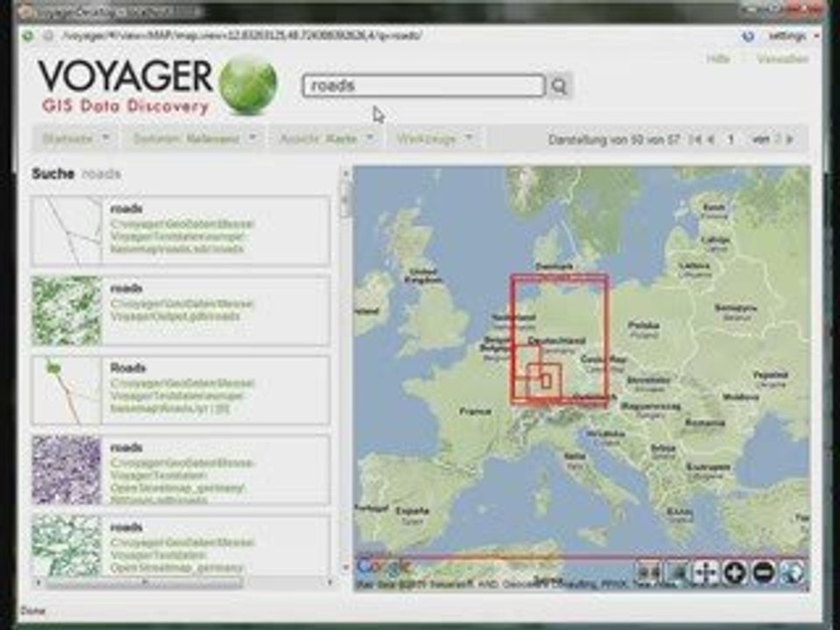Open the Startseite dropdown menu

point(75,139)
